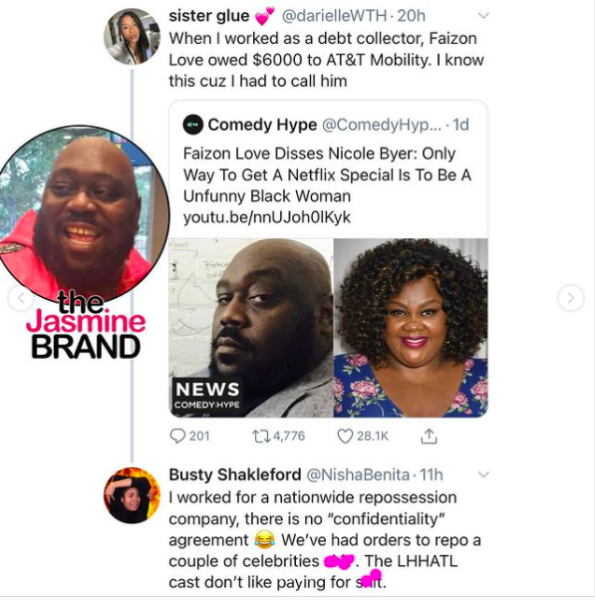Viewport: 595px width, 600px height.
Task: Open Busty Shakleford profile picture
Action: click(132, 495)
